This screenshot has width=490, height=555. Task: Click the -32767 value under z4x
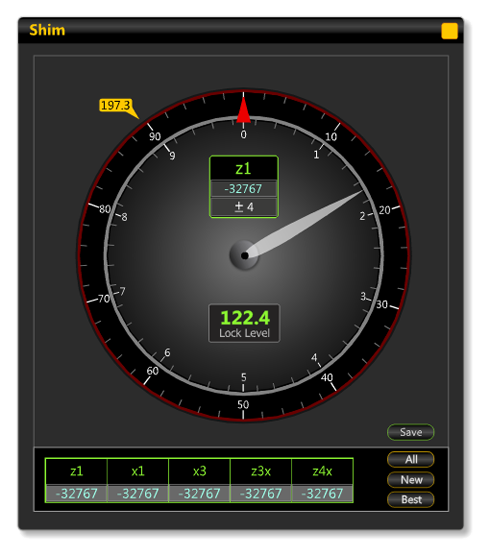tap(322, 493)
